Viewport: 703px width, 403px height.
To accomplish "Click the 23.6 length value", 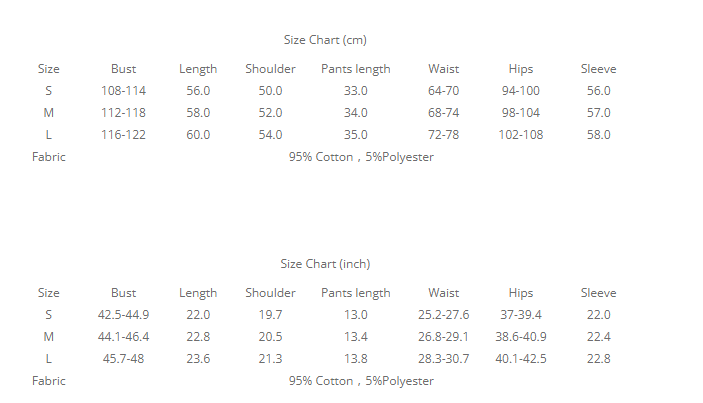I will coord(198,359).
